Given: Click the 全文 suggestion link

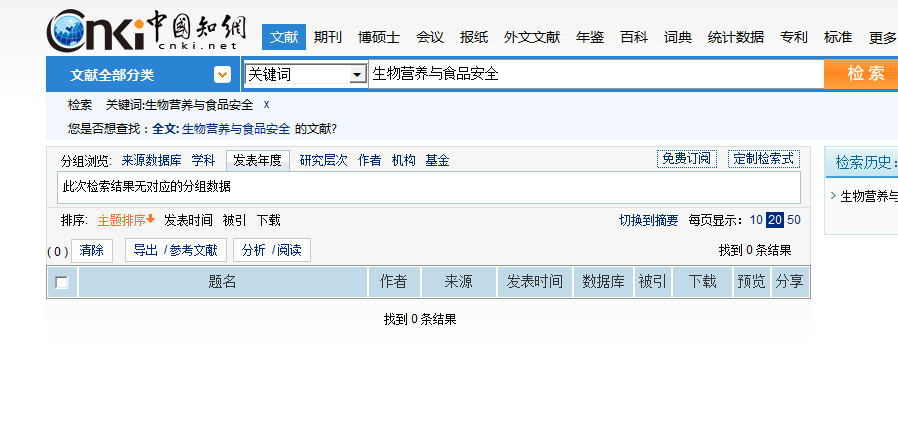Looking at the screenshot, I should point(166,129).
